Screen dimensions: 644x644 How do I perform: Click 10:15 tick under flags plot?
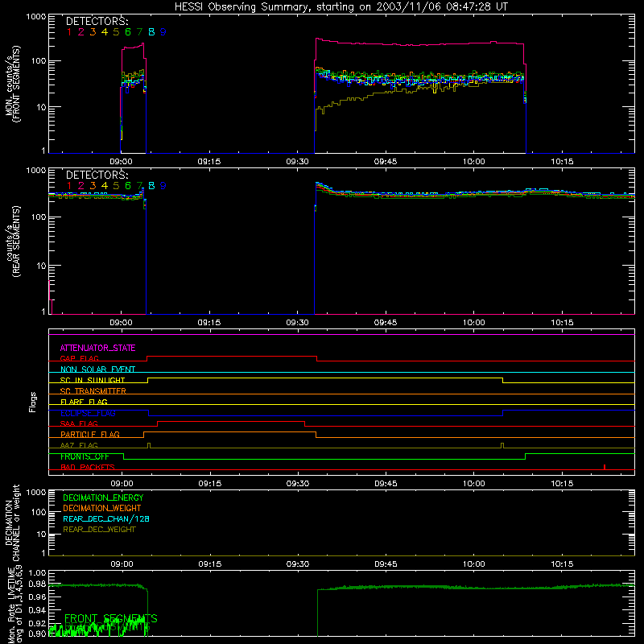coord(562,484)
